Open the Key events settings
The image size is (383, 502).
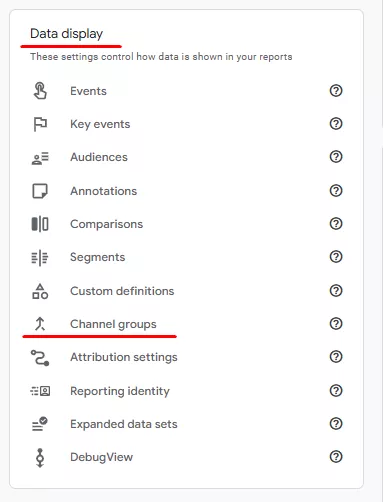[100, 124]
